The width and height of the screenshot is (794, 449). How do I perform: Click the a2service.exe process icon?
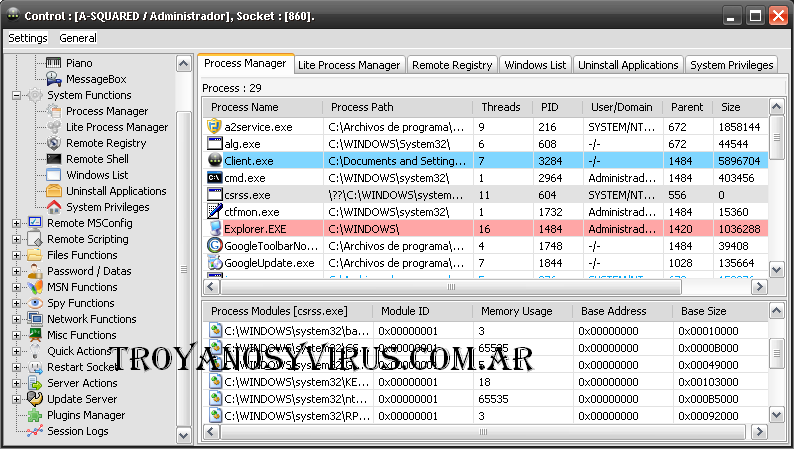(x=215, y=126)
